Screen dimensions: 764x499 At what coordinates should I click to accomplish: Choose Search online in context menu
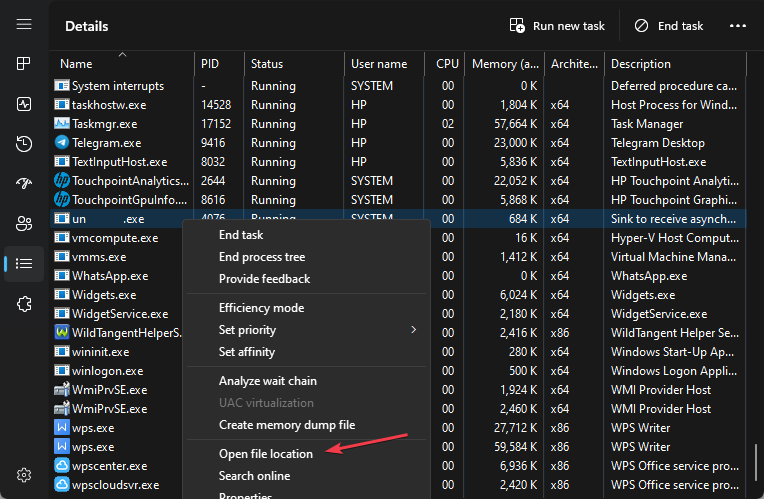254,476
